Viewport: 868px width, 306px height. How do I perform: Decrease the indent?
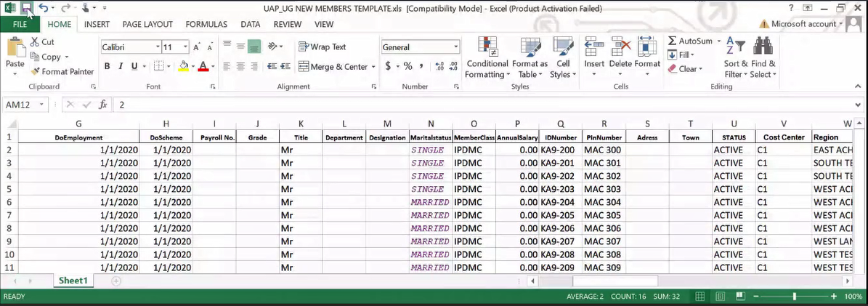[272, 66]
